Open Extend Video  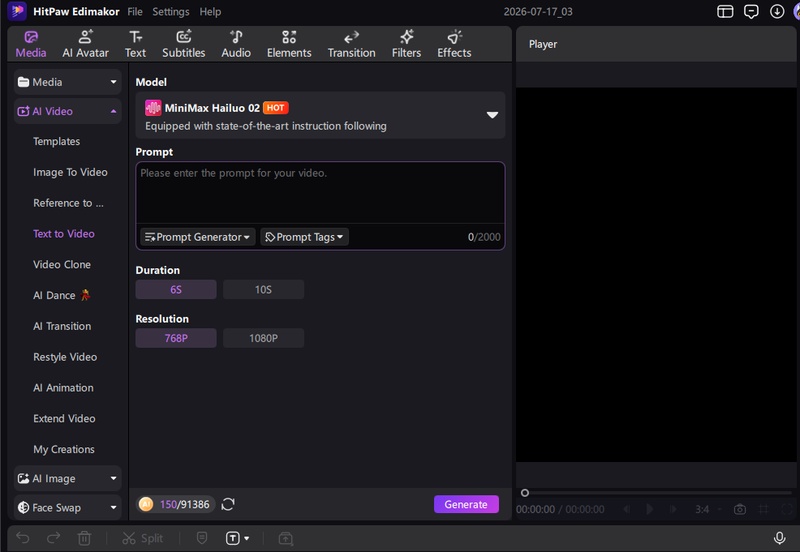tap(64, 418)
